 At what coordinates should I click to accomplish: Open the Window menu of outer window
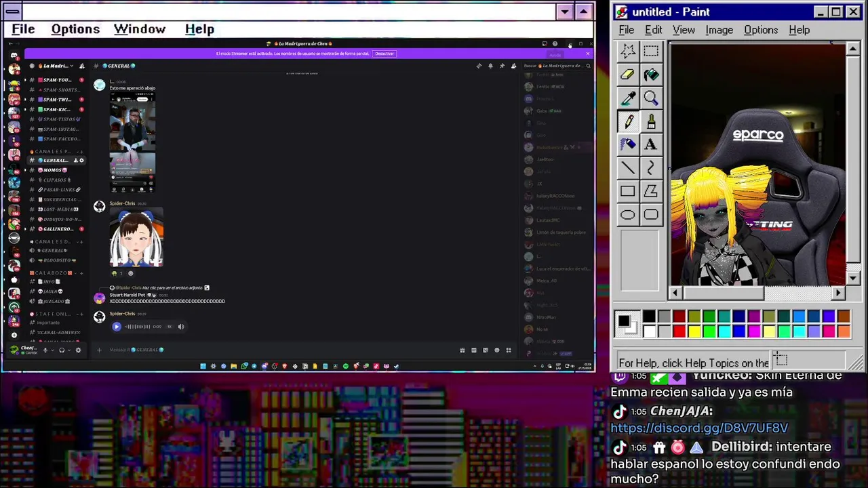[x=140, y=29]
